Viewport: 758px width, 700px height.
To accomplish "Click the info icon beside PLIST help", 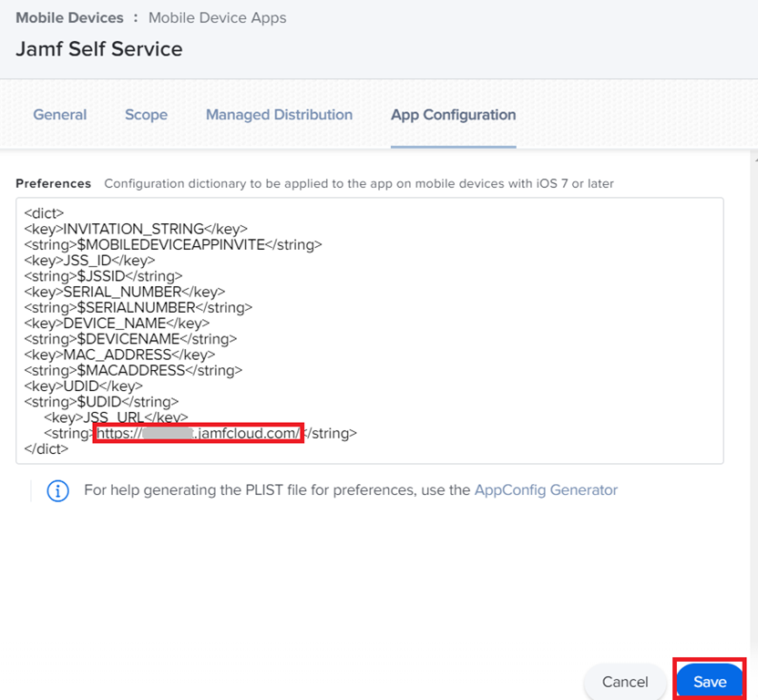I will (x=57, y=490).
